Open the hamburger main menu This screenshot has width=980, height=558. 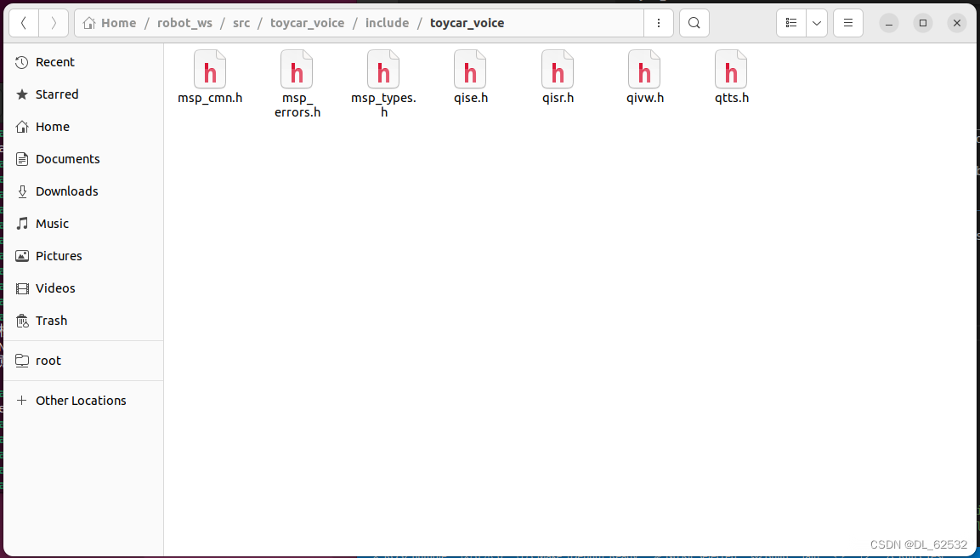(848, 23)
